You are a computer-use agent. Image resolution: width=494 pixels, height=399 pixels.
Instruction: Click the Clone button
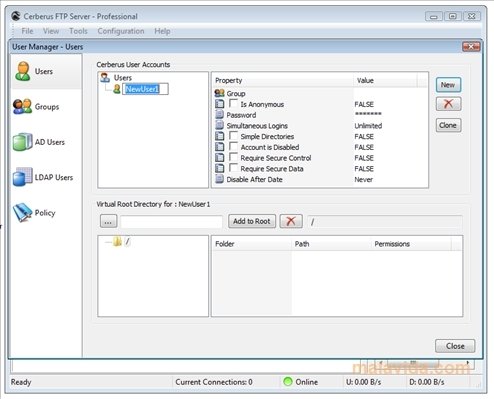point(448,125)
